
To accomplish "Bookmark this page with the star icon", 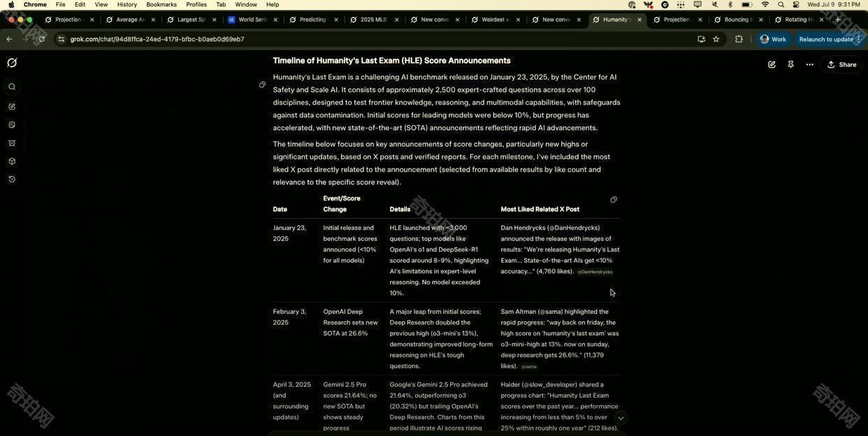I will point(716,39).
